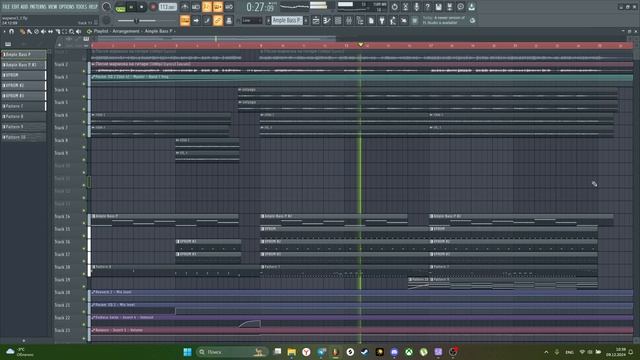This screenshot has height=360, width=640.
Task: Click the one-click audio recording microphone icon
Action: [x=416, y=7]
